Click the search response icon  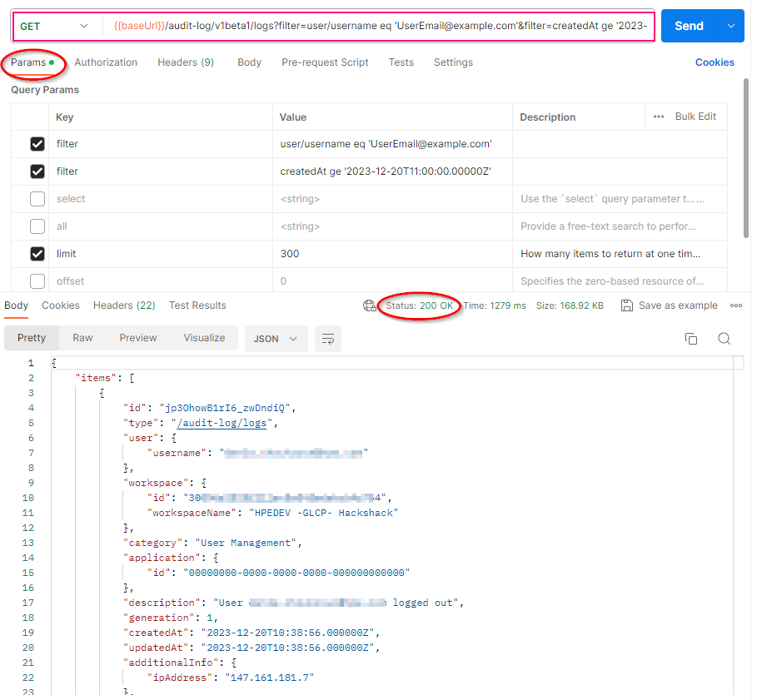coord(724,339)
